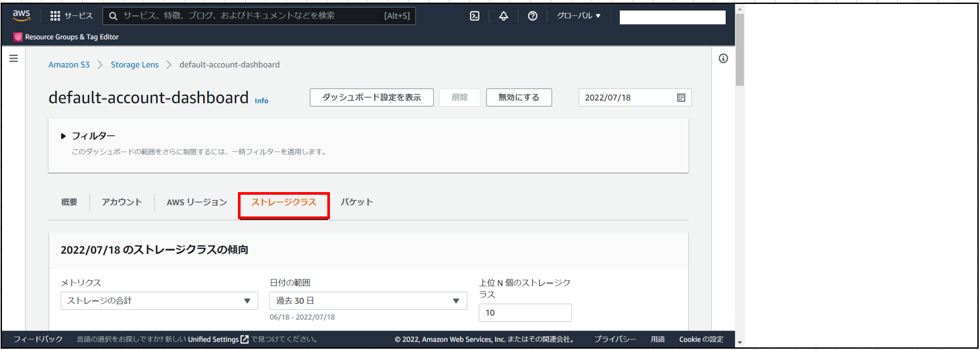980x350 pixels.
Task: Switch to the アカウント tab
Action: coord(122,203)
